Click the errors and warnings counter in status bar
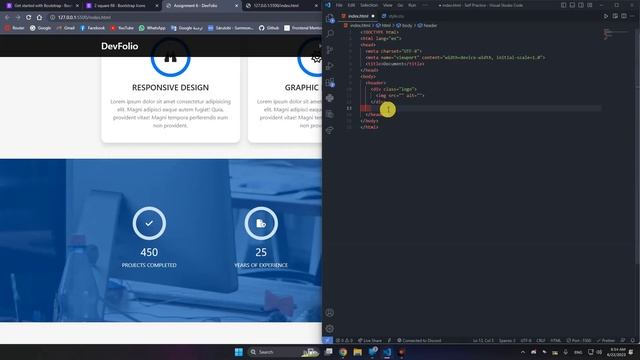Image resolution: width=640 pixels, height=360 pixels. click(344, 340)
